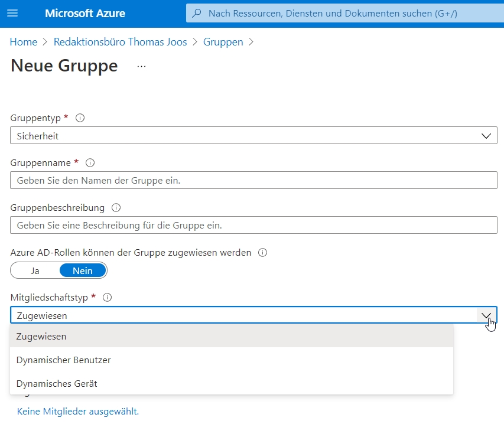Click the info icon beside Gruppenbeschreibung

click(116, 207)
